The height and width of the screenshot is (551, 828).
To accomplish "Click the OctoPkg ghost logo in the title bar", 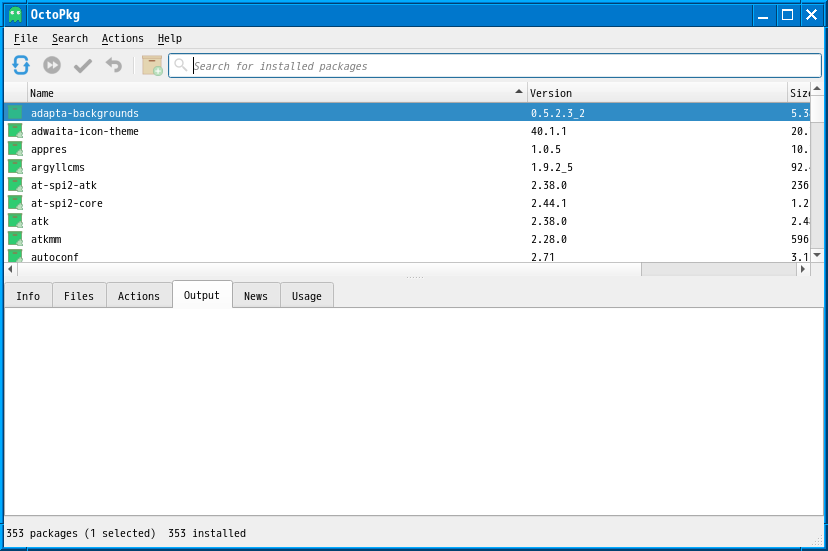I will pyautogui.click(x=15, y=14).
